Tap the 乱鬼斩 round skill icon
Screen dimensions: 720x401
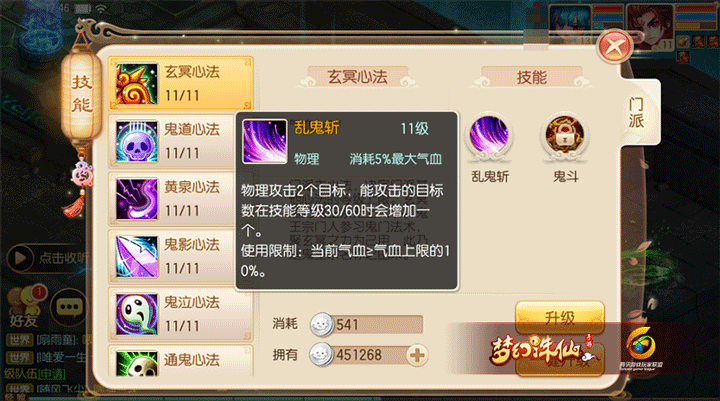point(489,135)
